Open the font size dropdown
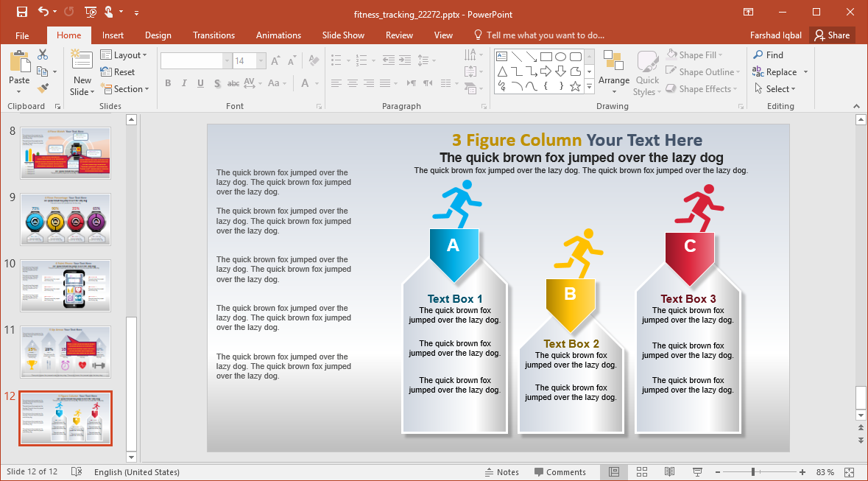The image size is (868, 481). click(x=261, y=61)
